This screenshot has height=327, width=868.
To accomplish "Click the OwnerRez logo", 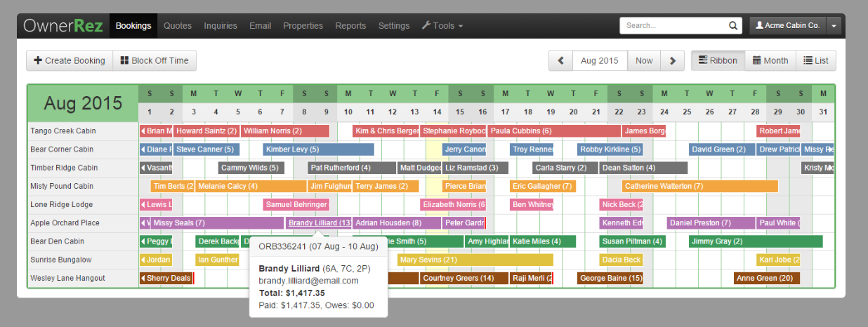I will point(63,26).
